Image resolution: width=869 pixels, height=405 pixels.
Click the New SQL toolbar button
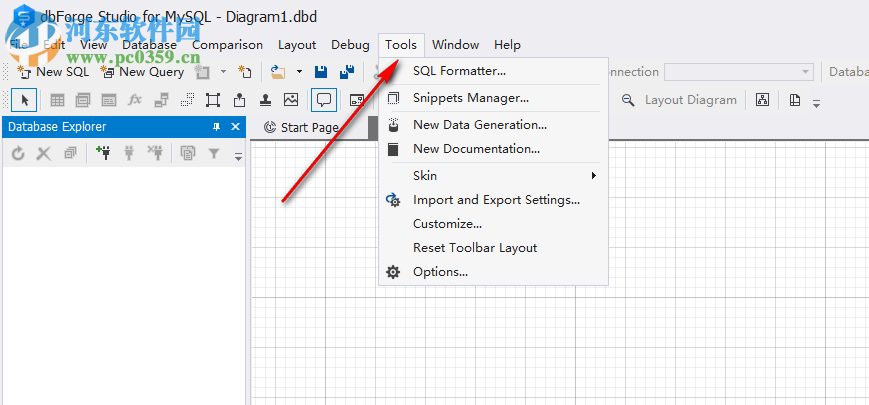53,71
